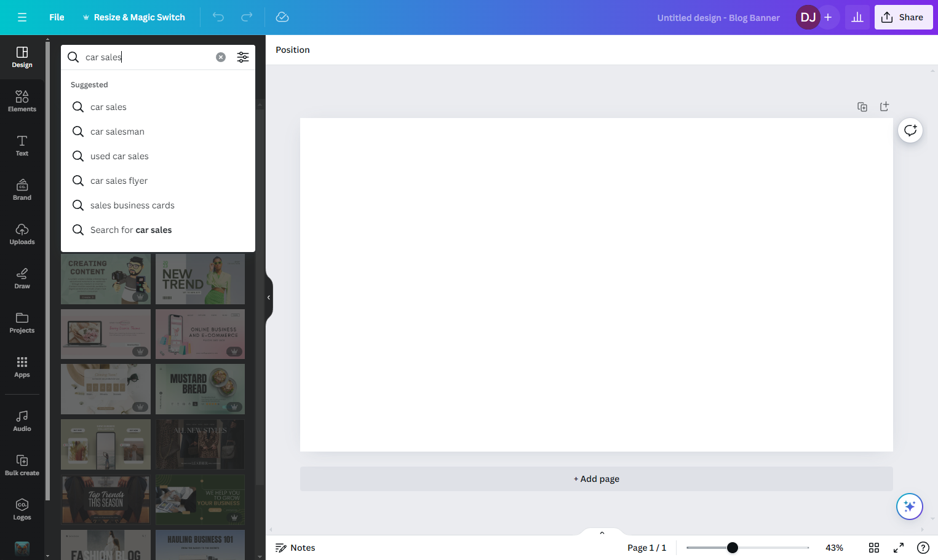Viewport: 938px width, 560px height.
Task: Open the Bulk create panel
Action: click(x=22, y=465)
